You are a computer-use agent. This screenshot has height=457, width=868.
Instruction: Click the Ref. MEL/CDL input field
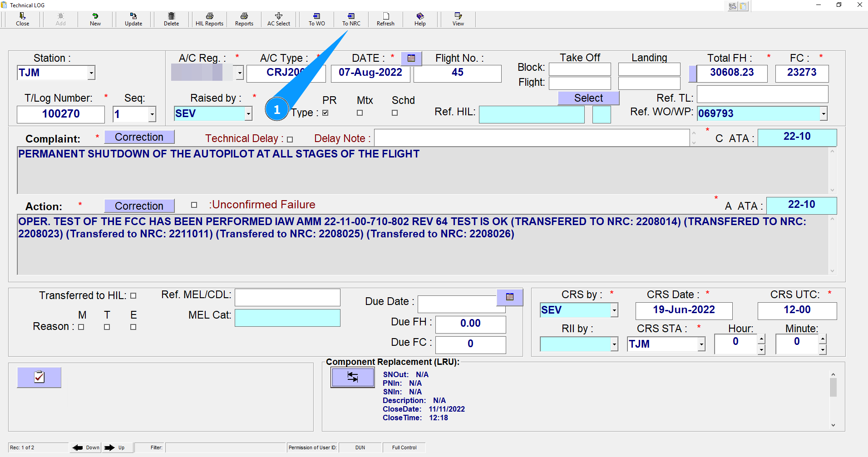point(287,298)
